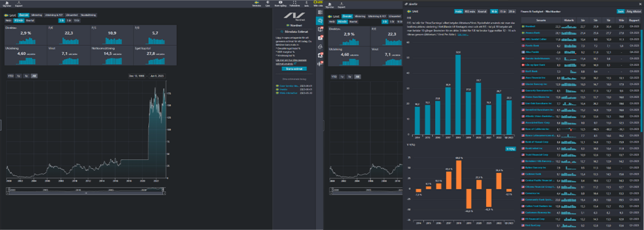Click the P/E key metric card
Image resolution: width=644 pixels, height=230 pixels.
tap(69, 35)
